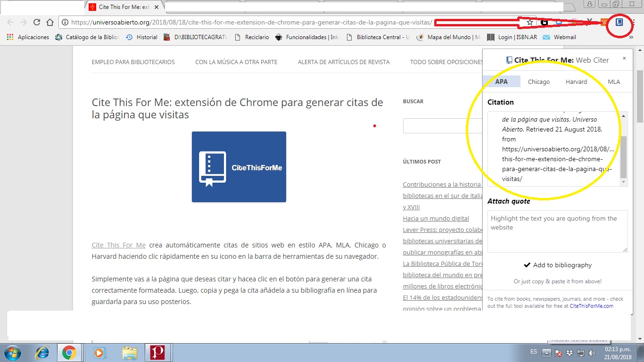Image resolution: width=644 pixels, height=362 pixels.
Task: Open the Reciclario bookmark
Action: [x=252, y=37]
